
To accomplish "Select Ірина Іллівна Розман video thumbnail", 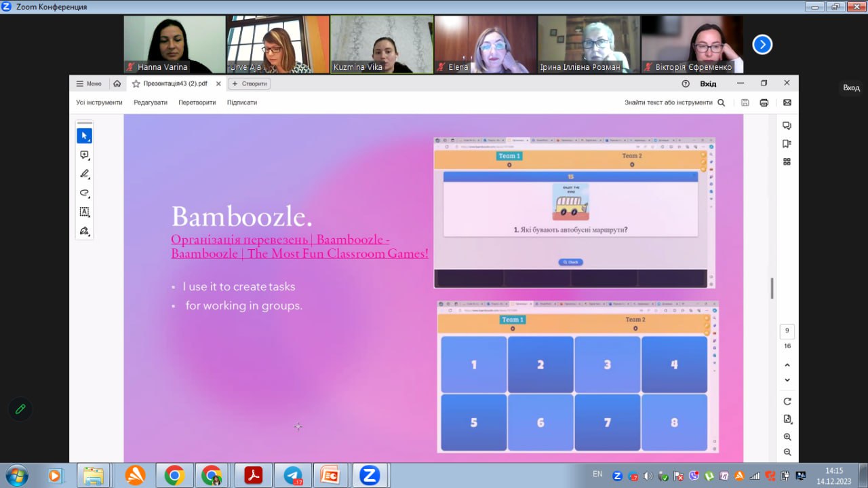I will click(589, 45).
